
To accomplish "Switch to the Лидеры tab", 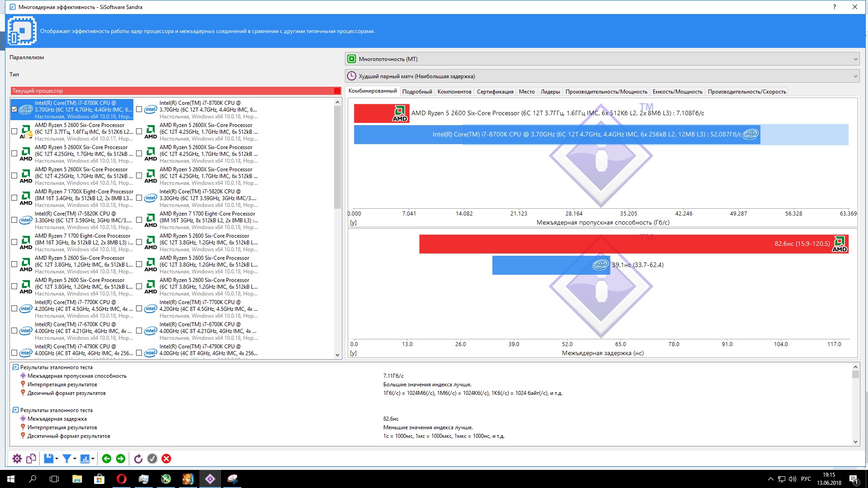I will [x=550, y=92].
